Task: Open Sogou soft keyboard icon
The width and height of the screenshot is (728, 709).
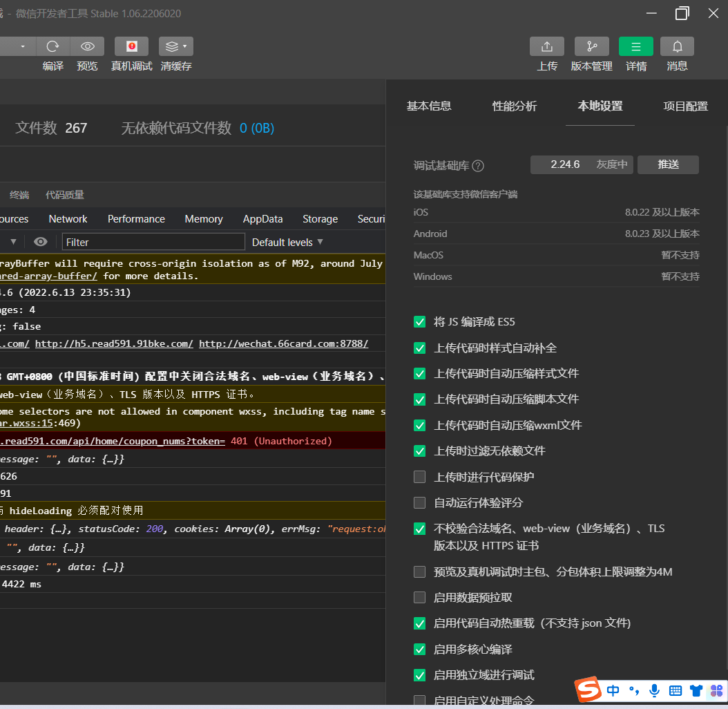Action: (676, 691)
